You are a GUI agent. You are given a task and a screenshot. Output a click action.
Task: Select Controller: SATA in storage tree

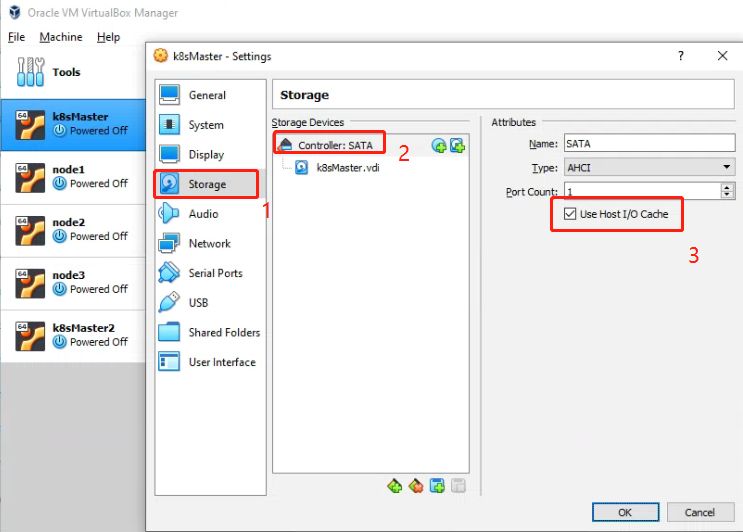(x=371, y=145)
